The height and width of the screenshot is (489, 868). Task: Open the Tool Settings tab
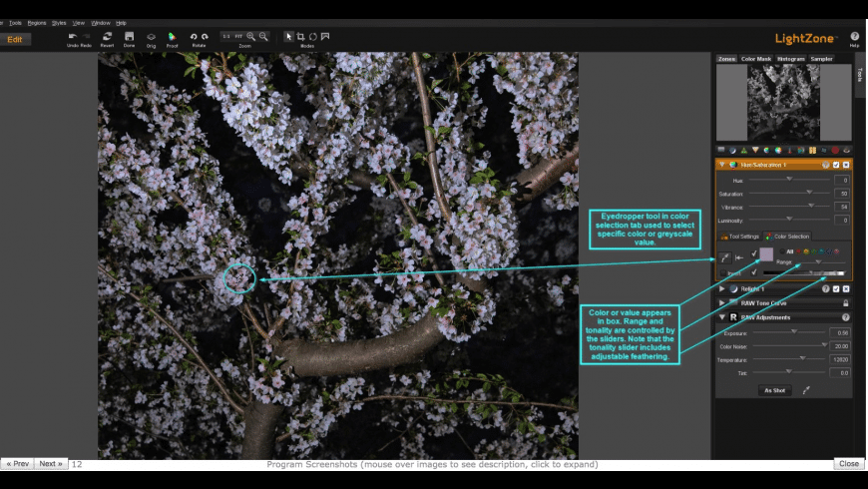739,237
